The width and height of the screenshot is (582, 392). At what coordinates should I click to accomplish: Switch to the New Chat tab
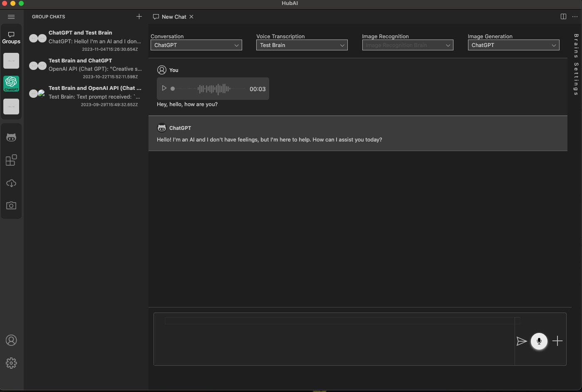(x=174, y=17)
